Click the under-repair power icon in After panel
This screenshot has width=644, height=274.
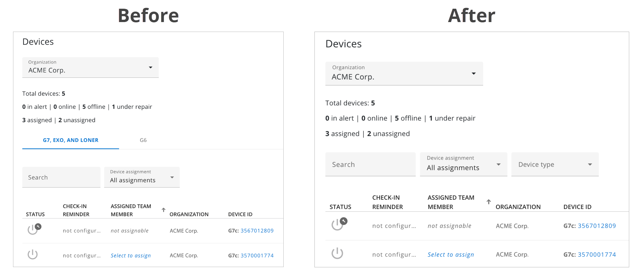pyautogui.click(x=338, y=224)
